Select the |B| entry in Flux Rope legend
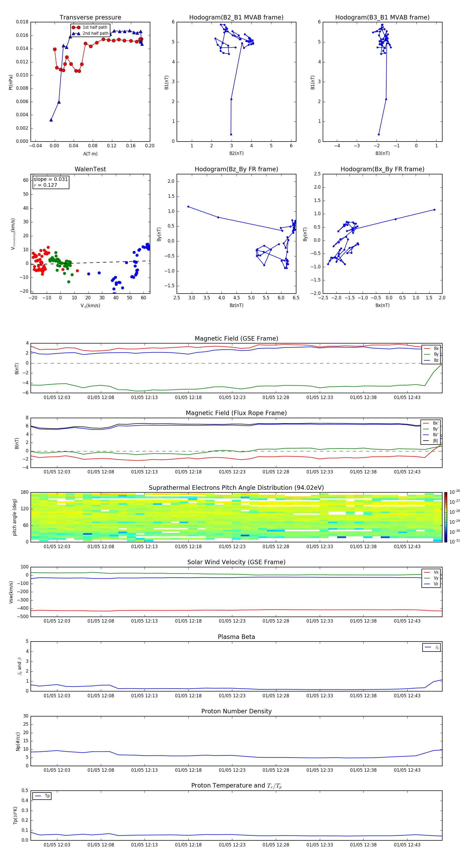The image size is (473, 868). [431, 441]
